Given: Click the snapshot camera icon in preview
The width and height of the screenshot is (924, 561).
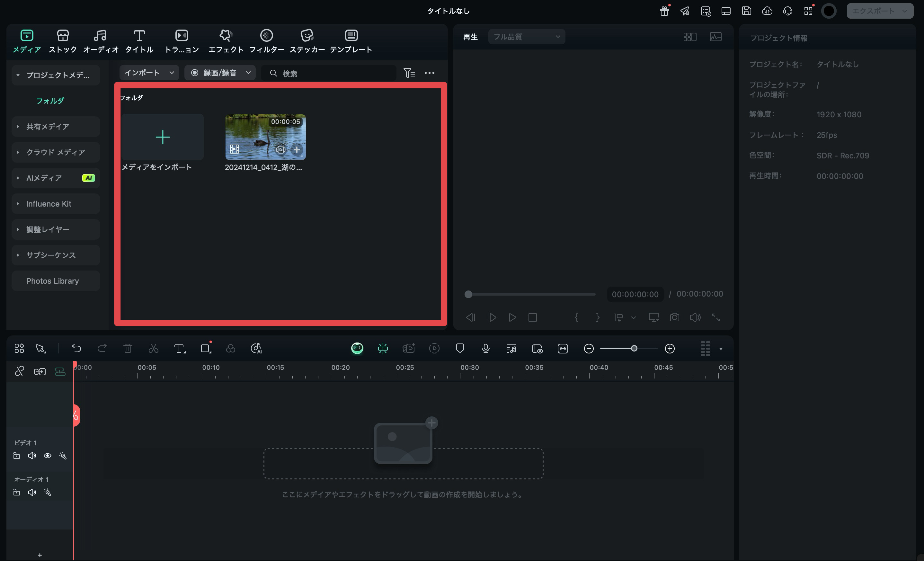Looking at the screenshot, I should [674, 318].
